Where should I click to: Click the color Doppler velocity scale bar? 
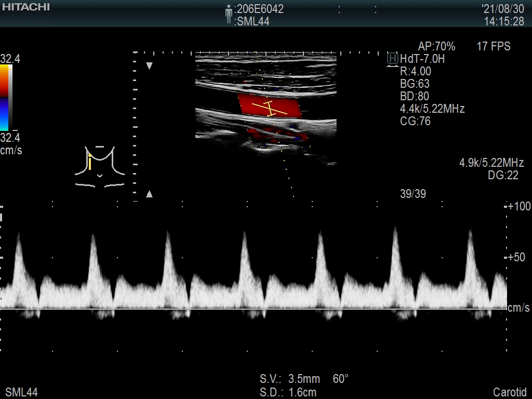pos(5,98)
